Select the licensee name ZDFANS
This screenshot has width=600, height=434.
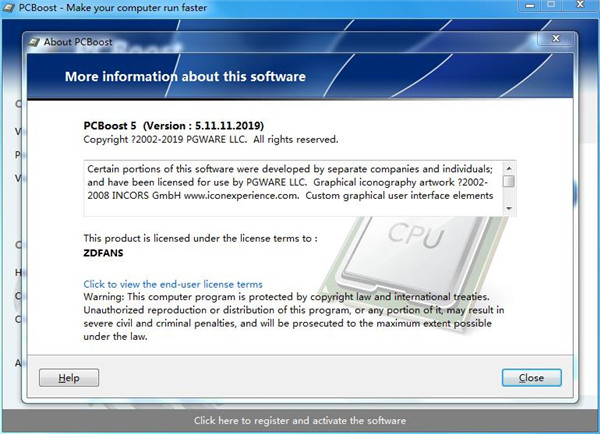coord(103,253)
